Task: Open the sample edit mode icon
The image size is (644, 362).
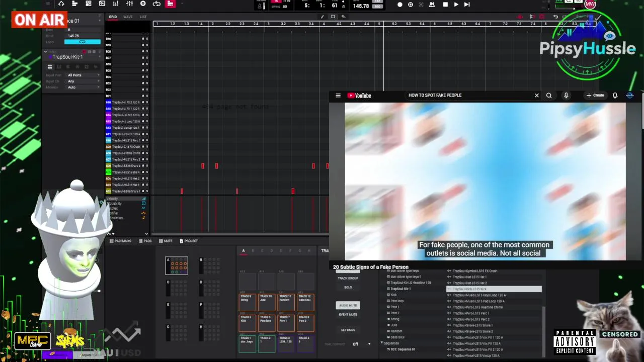Action: point(102,4)
